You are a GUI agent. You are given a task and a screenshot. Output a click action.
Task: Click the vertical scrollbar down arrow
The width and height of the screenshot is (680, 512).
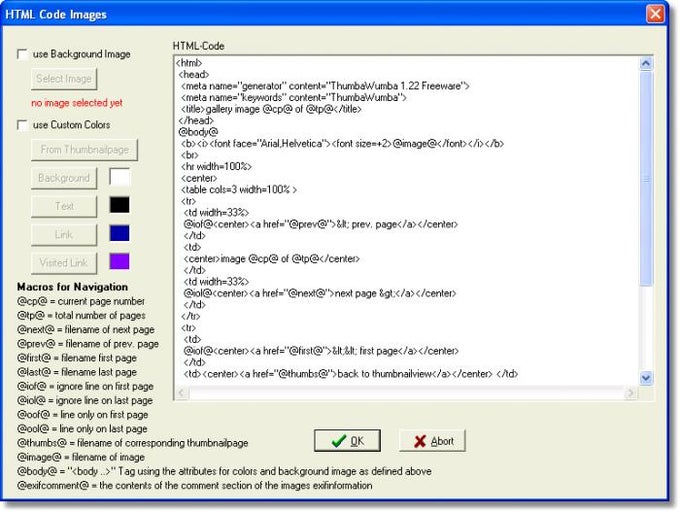(646, 378)
